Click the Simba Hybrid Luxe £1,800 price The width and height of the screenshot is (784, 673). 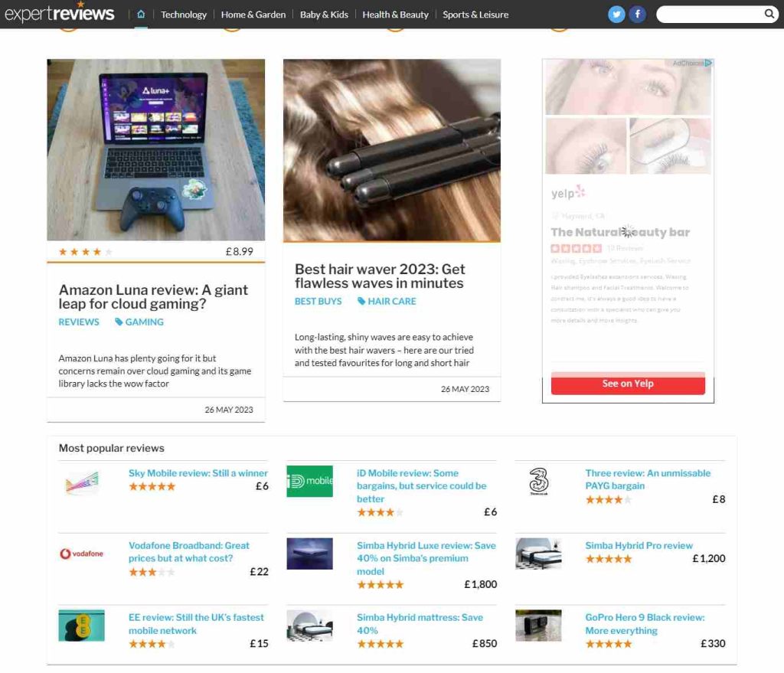coord(481,584)
